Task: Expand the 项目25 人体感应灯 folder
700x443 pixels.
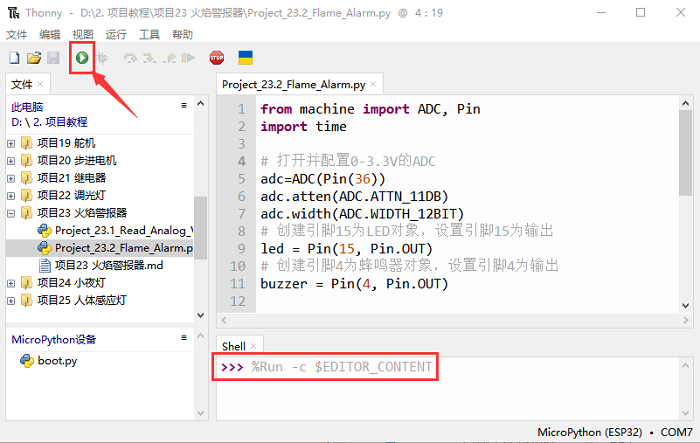Action: coord(11,300)
